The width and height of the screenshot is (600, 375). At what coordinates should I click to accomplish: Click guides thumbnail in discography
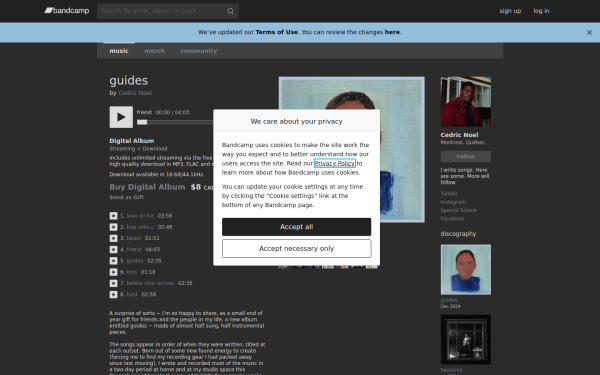pos(466,270)
